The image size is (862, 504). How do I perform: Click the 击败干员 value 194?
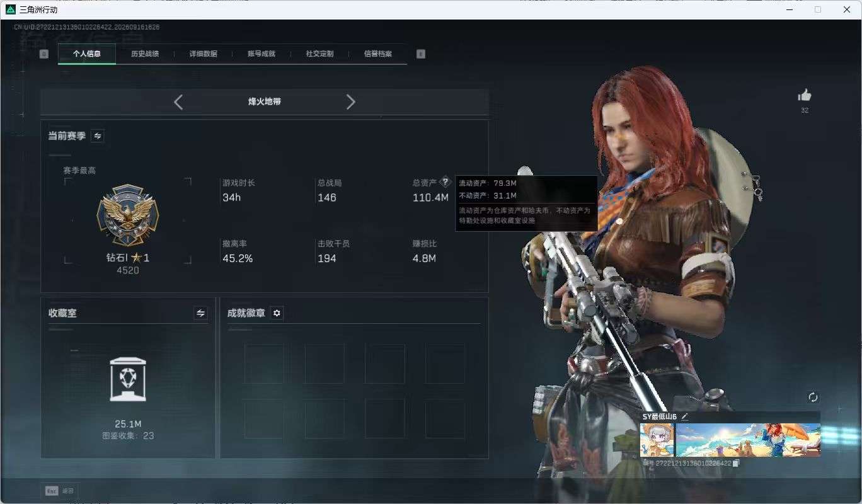click(x=327, y=258)
